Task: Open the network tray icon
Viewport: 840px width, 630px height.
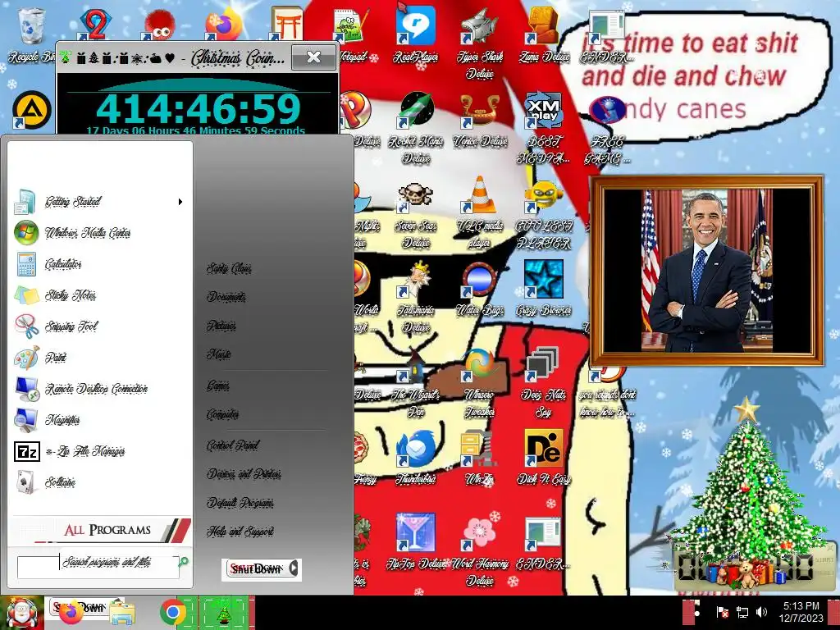Action: point(742,612)
